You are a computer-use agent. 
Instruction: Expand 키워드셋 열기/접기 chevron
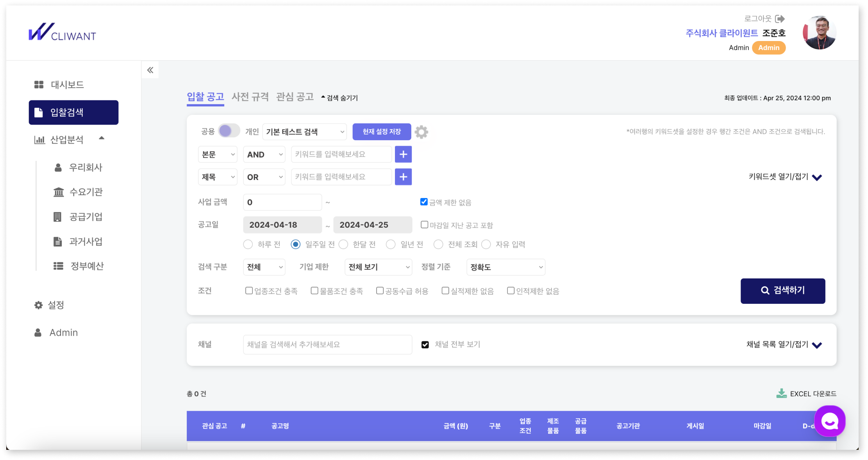pos(816,177)
